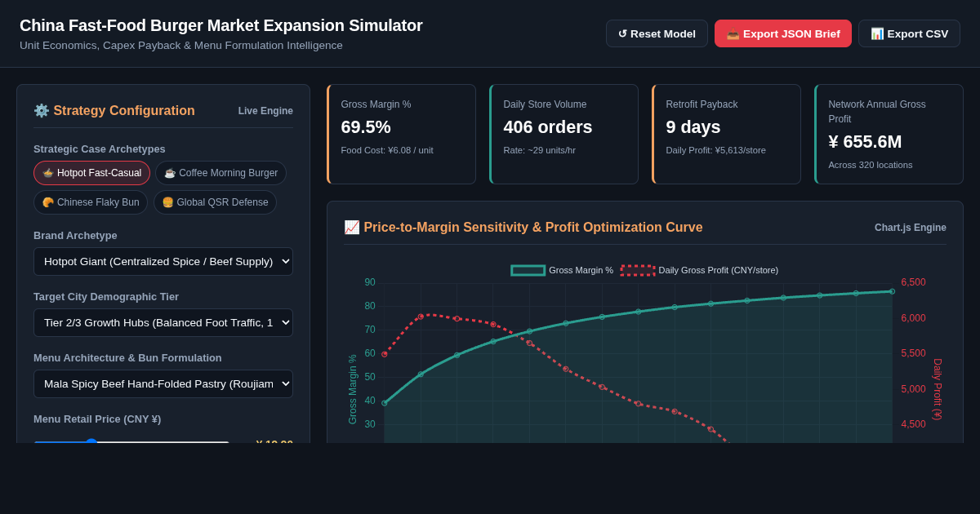Viewport: 980px width, 514px height.
Task: Click the page title China Fast-Food Burger Market
Action: point(221,25)
